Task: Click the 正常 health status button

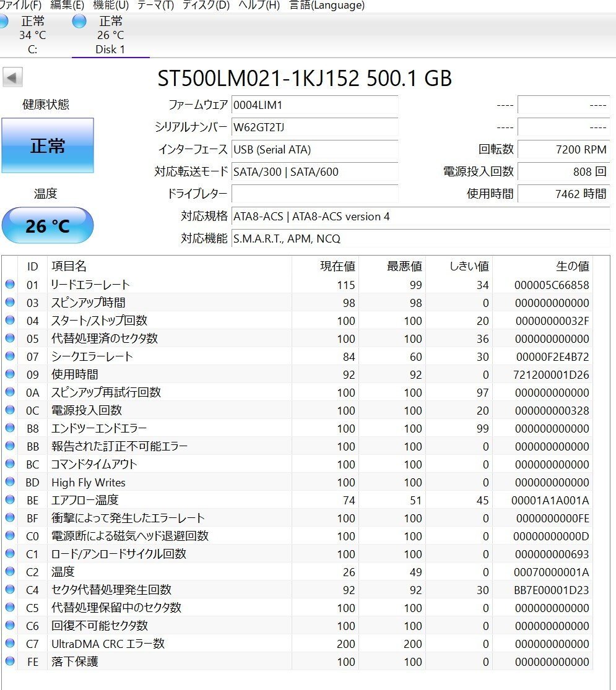Action: click(48, 145)
